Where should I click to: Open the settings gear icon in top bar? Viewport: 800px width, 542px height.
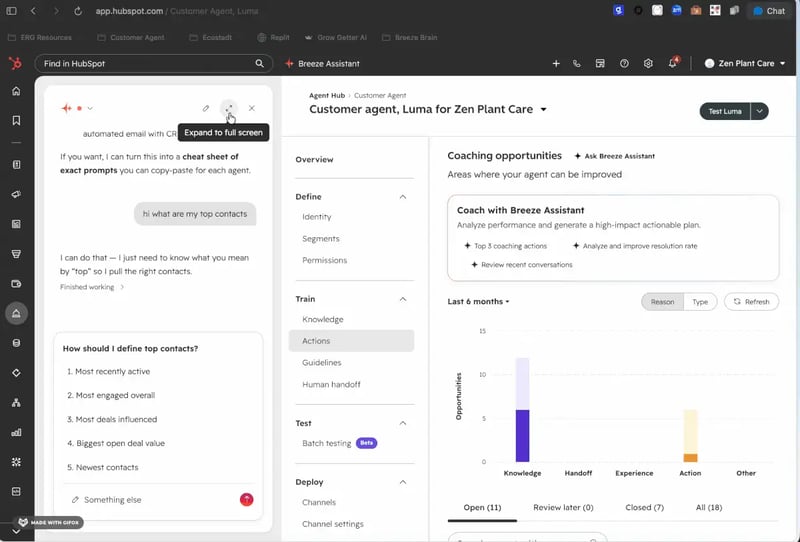coord(648,63)
